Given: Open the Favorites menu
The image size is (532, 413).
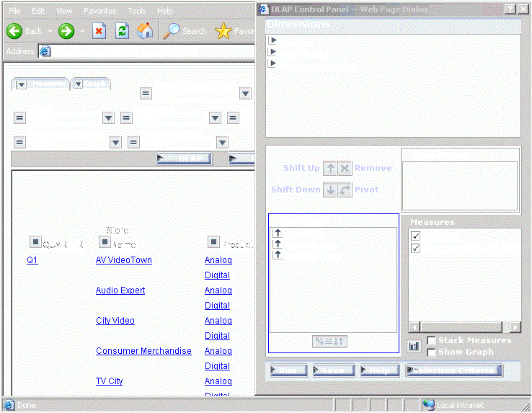Looking at the screenshot, I should tap(99, 11).
